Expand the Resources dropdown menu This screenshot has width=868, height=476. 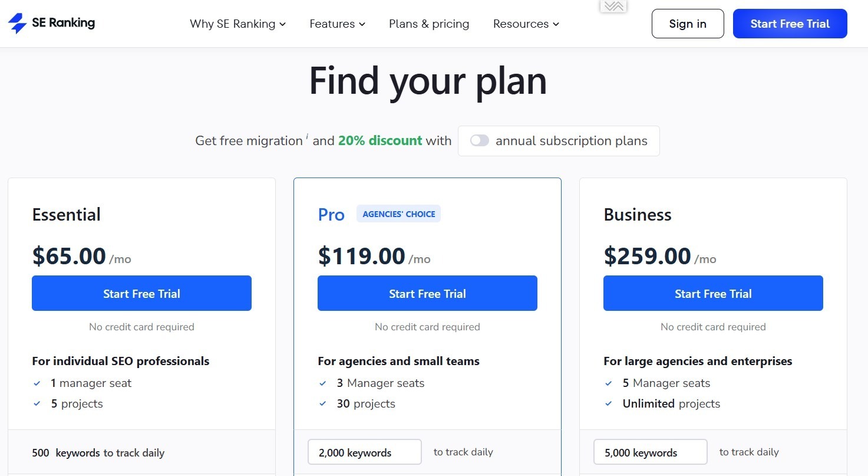(x=525, y=24)
